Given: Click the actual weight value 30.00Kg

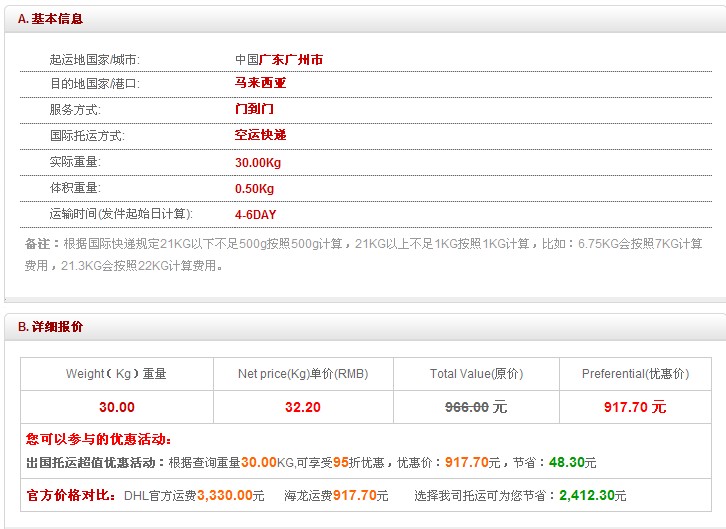Looking at the screenshot, I should coord(258,162).
